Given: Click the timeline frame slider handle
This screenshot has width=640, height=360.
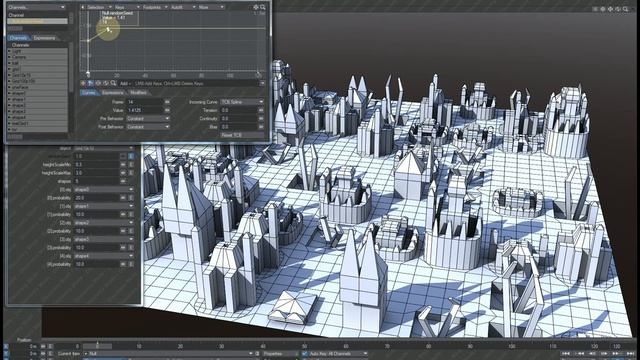Looking at the screenshot, I should tap(97, 346).
